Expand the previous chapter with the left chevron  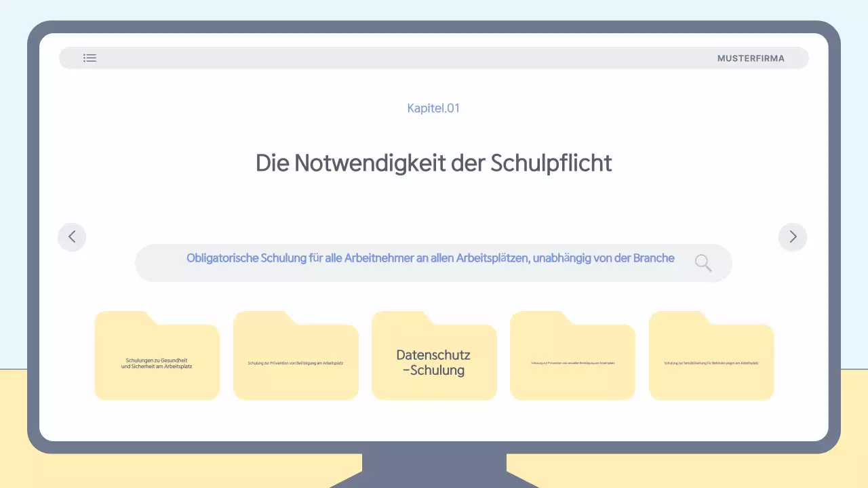[x=72, y=237]
